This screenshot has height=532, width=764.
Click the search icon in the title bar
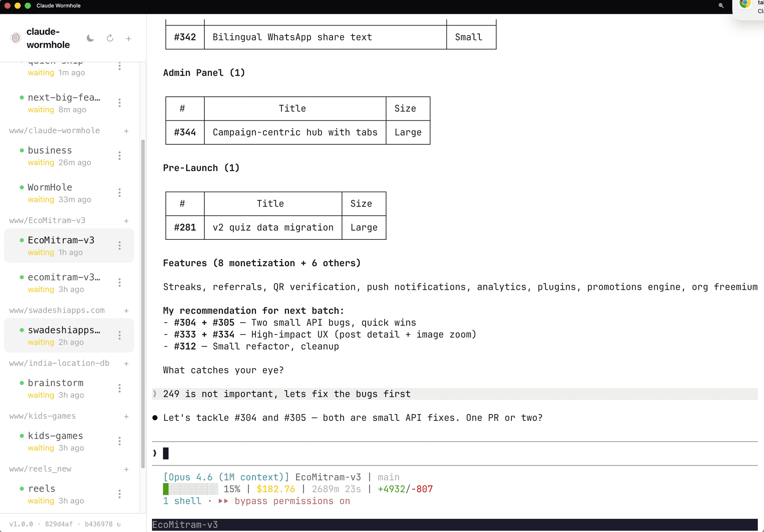[x=721, y=6]
